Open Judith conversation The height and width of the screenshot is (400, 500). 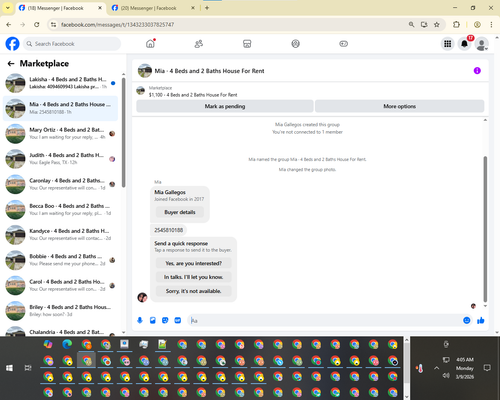(61, 159)
